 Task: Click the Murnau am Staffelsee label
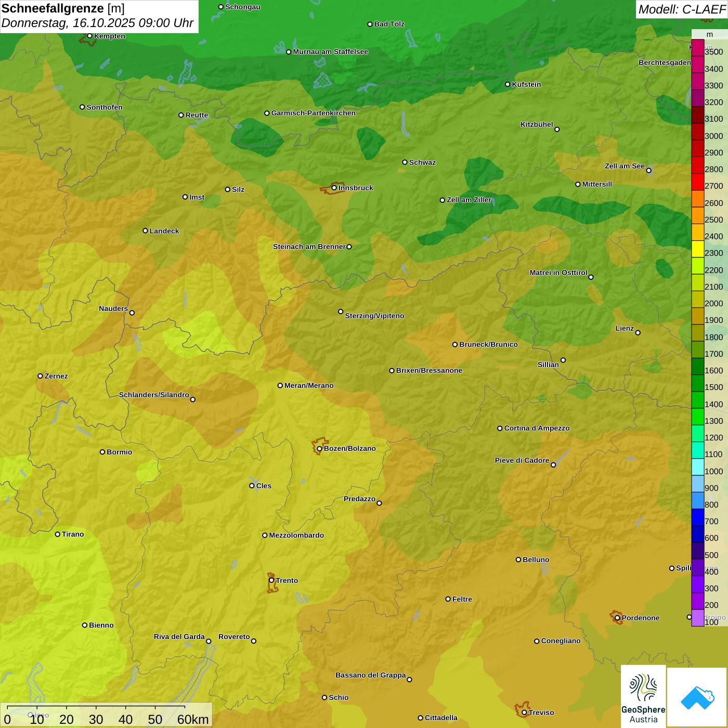[x=331, y=51]
